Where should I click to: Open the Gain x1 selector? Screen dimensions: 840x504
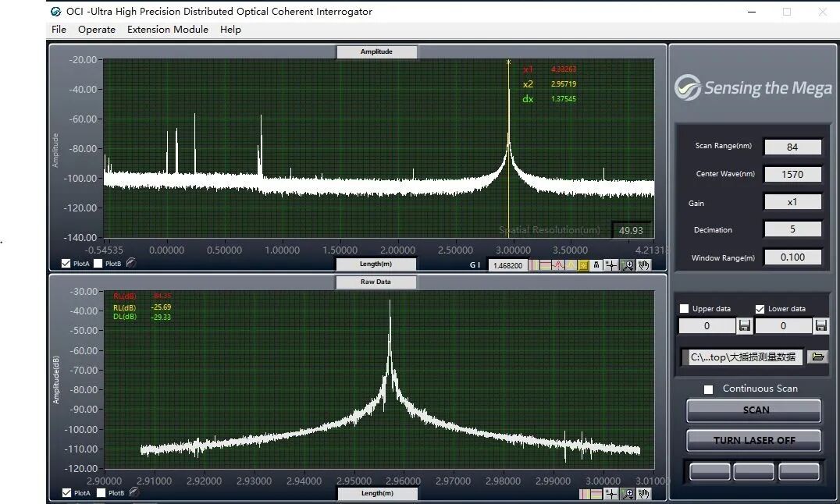point(792,202)
